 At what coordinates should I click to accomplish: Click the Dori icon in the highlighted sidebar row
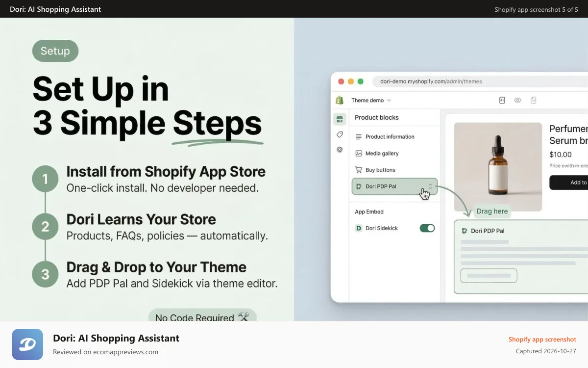[359, 186]
